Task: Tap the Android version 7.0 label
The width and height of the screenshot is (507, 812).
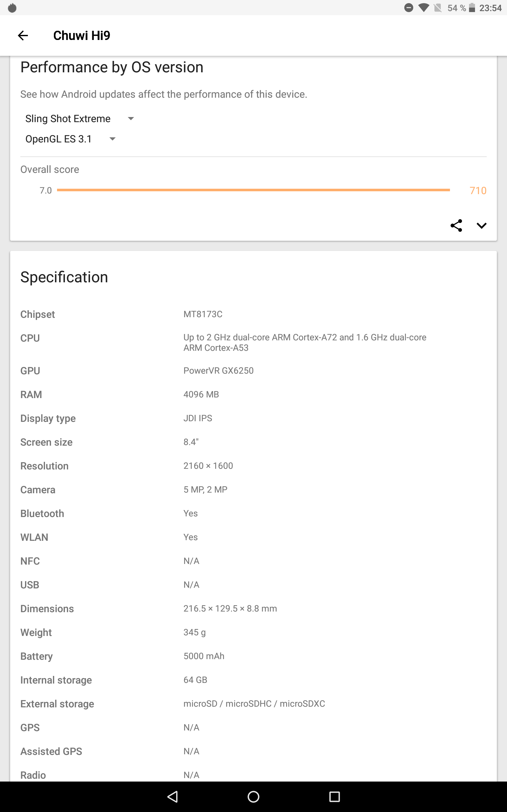Action: tap(46, 191)
